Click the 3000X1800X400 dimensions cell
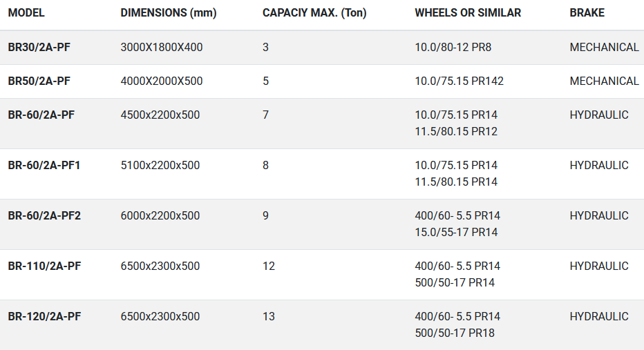Screen dimensions: 644x350 (x=162, y=48)
